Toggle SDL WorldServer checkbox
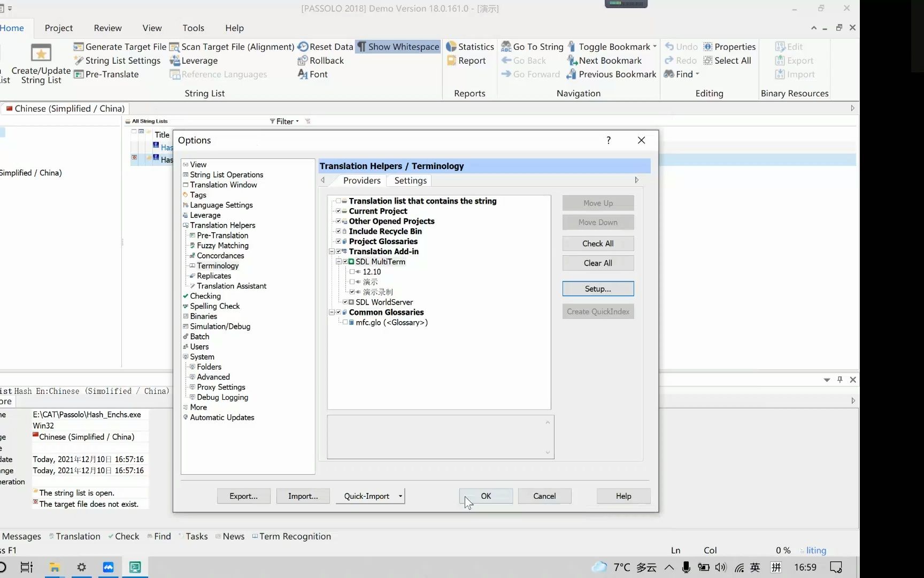Image resolution: width=924 pixels, height=578 pixels. (345, 302)
